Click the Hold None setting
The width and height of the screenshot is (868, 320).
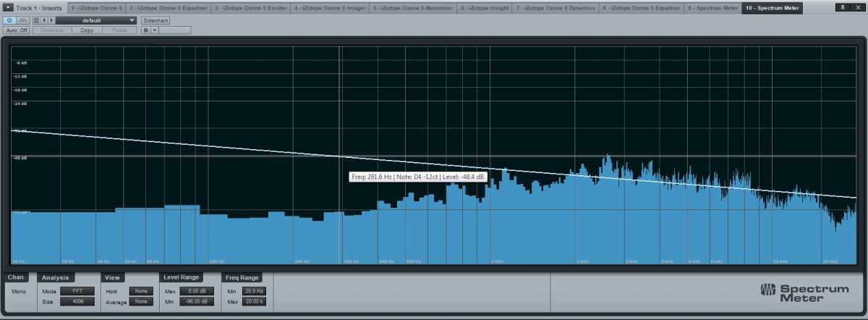point(140,291)
